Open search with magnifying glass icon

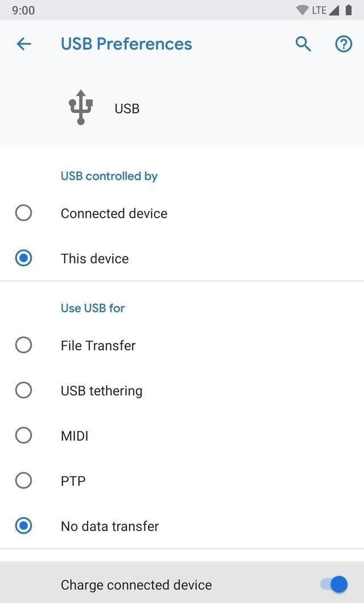[x=303, y=44]
